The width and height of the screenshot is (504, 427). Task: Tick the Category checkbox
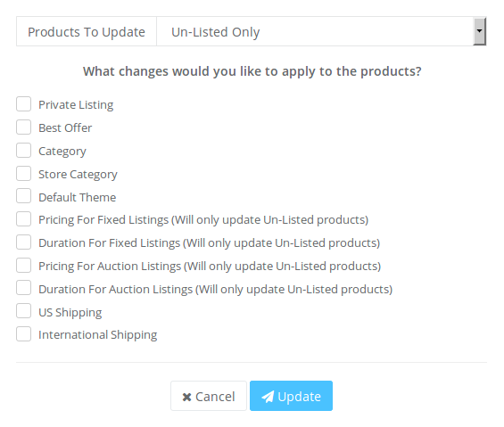pos(24,151)
